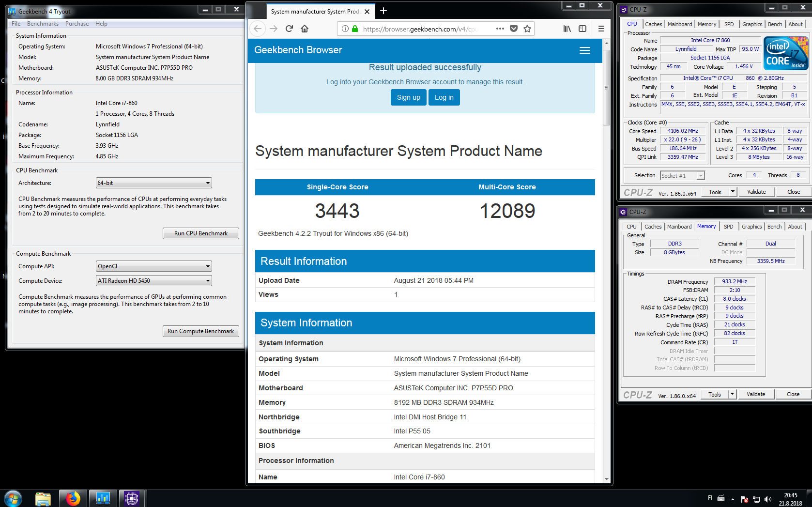The width and height of the screenshot is (812, 507).
Task: Switch to CPU tab in lower CPU-Z
Action: (631, 227)
